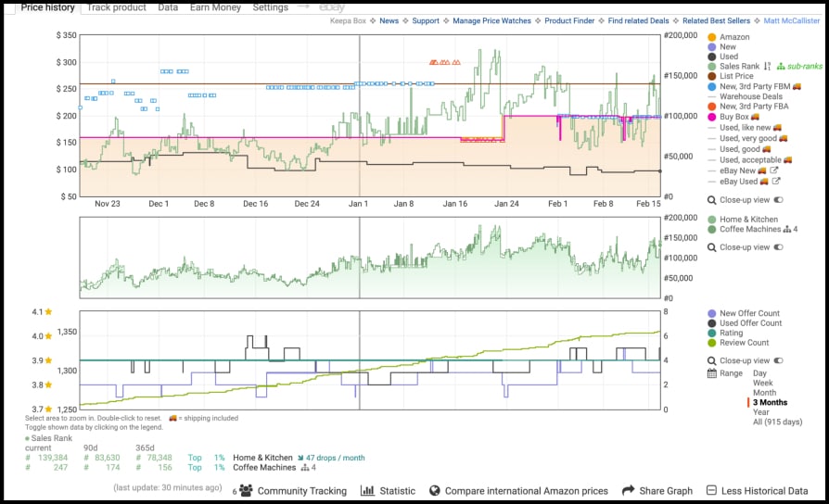
Task: Open the Earn Money tab
Action: [215, 7]
